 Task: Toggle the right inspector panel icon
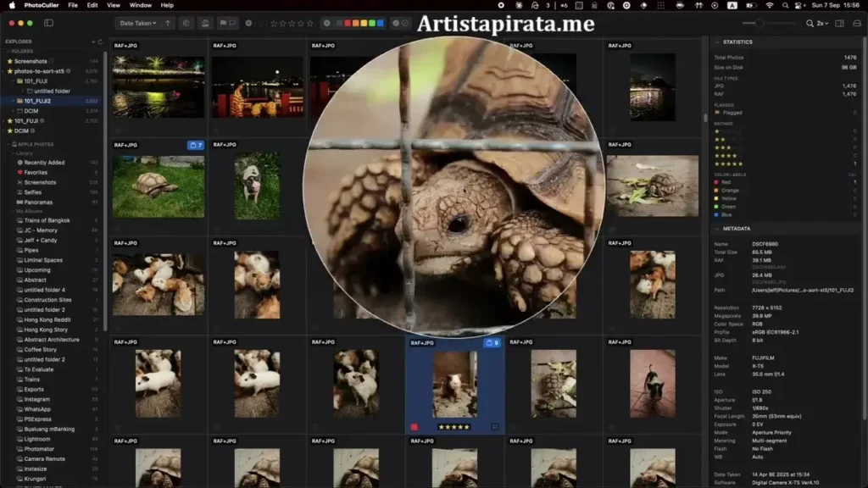840,23
